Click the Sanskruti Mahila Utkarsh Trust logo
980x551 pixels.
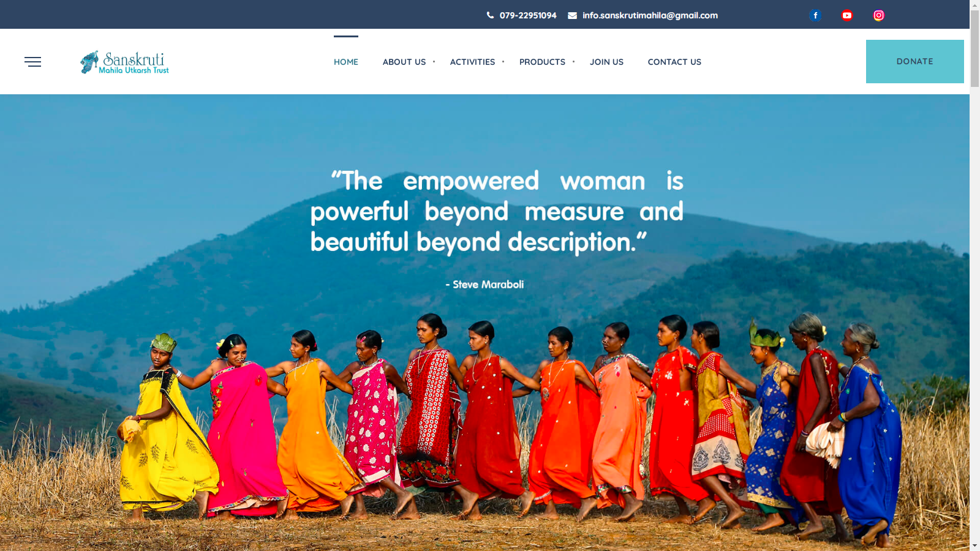click(125, 62)
